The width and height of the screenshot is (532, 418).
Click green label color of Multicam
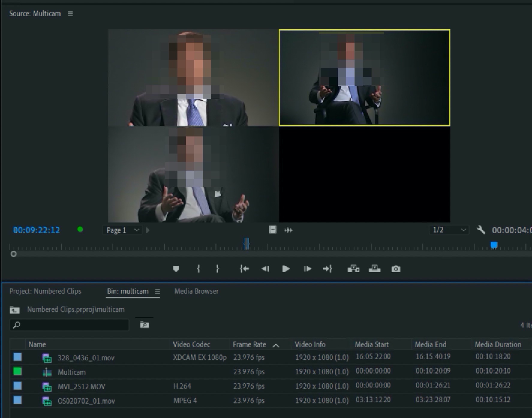pos(18,372)
